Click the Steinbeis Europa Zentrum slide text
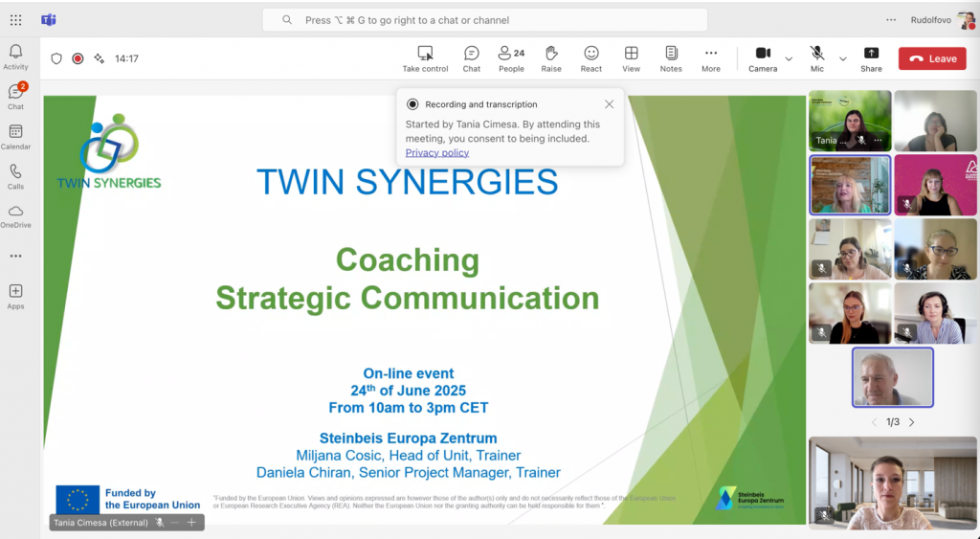The height and width of the screenshot is (539, 980). (408, 438)
